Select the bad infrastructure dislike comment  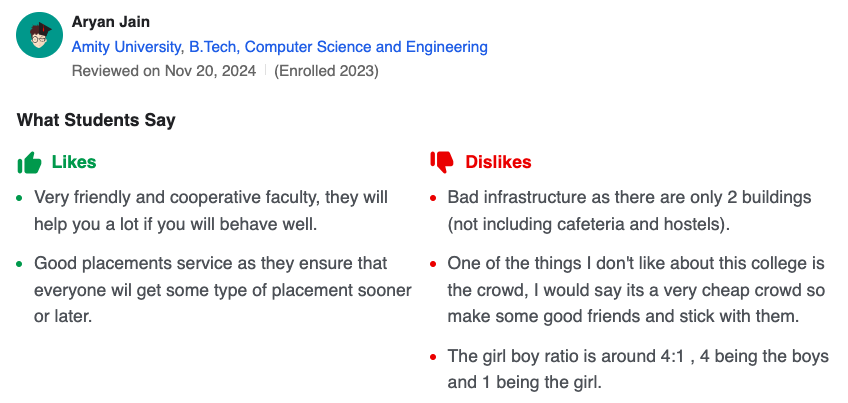pyautogui.click(x=629, y=210)
